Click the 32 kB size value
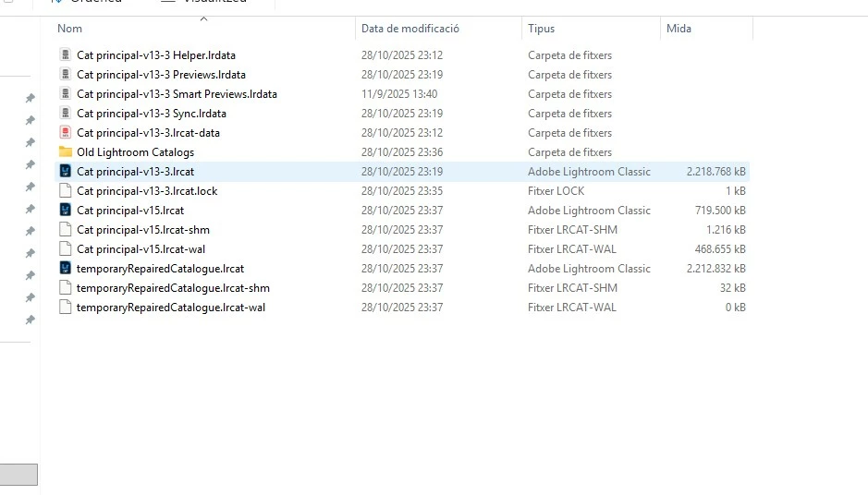This screenshot has width=868, height=495. (732, 287)
